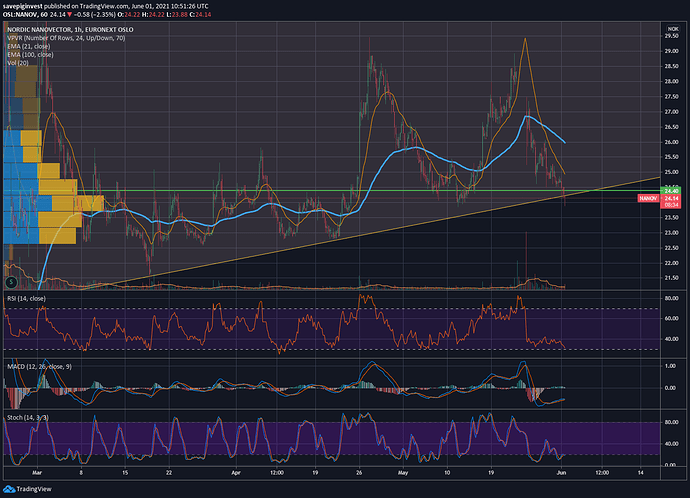Click the 28.50 price axis label
The height and width of the screenshot is (498, 690).
(672, 66)
